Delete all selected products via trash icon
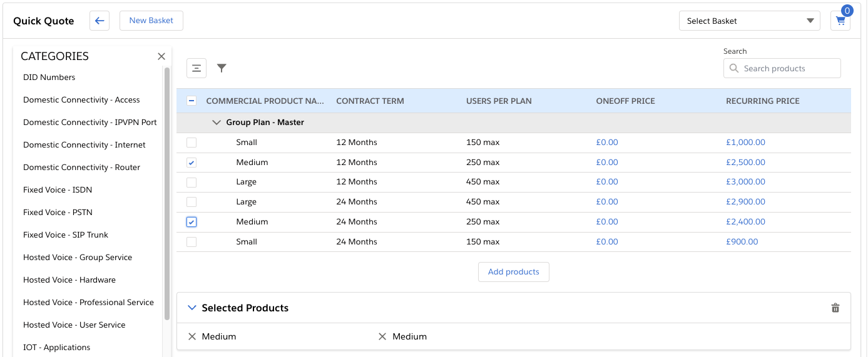The height and width of the screenshot is (357, 868). [835, 308]
